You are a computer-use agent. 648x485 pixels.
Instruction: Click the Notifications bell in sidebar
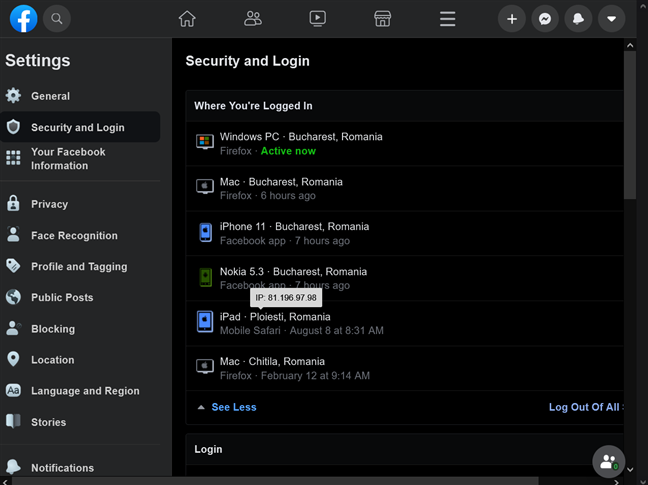13,467
